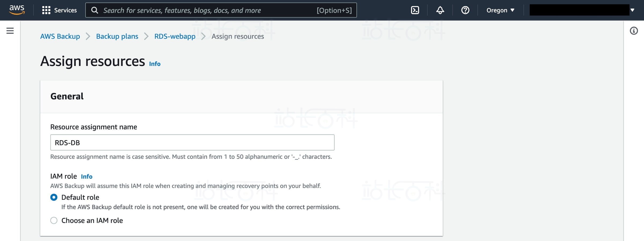Image resolution: width=644 pixels, height=241 pixels.
Task: Select Choose an IAM role option
Action: pyautogui.click(x=54, y=220)
